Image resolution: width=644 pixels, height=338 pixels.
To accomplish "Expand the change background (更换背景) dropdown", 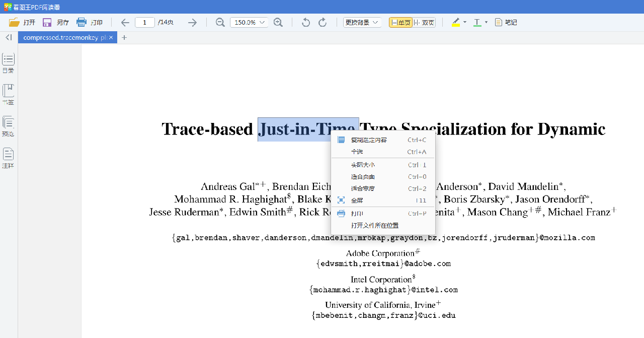I will [362, 23].
